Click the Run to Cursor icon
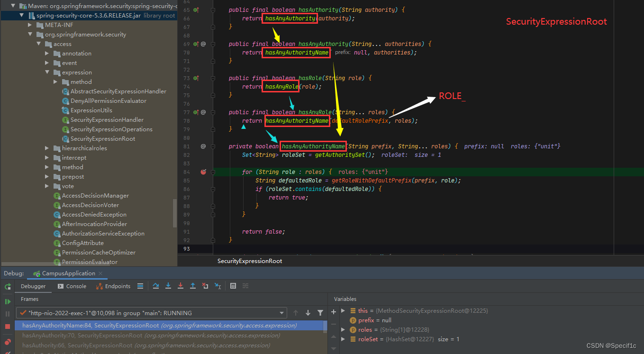This screenshot has width=644, height=354. tap(217, 286)
